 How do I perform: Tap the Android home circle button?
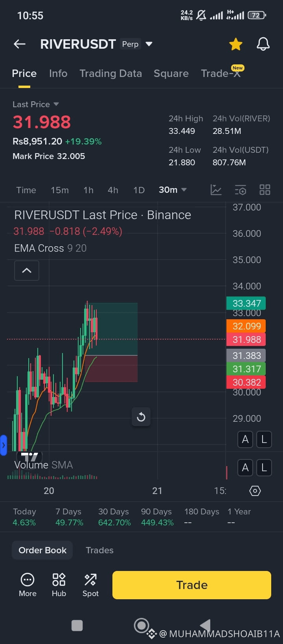[141, 626]
